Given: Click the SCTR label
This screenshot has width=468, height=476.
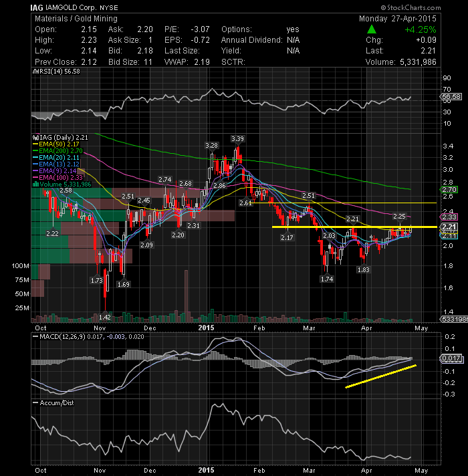Looking at the screenshot, I should coord(233,62).
